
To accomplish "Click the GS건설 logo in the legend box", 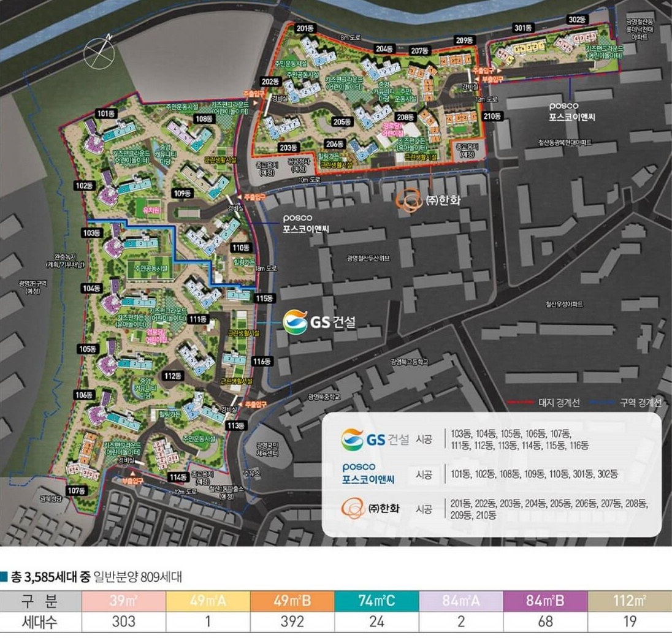I will click(x=375, y=439).
